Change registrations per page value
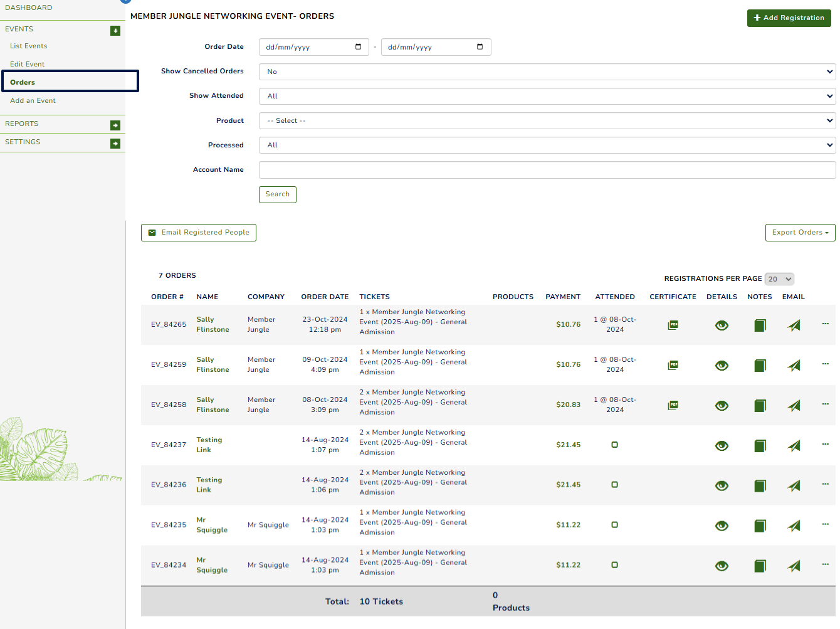 coord(779,278)
